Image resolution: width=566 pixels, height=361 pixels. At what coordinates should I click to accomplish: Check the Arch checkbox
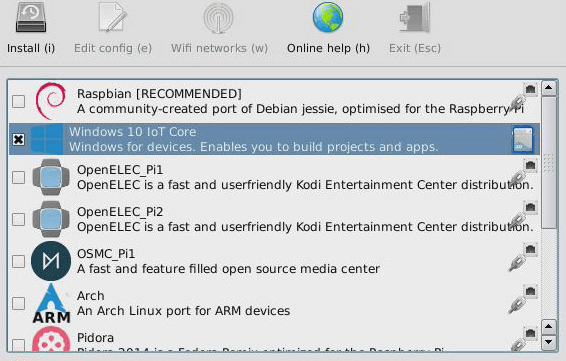pos(18,303)
